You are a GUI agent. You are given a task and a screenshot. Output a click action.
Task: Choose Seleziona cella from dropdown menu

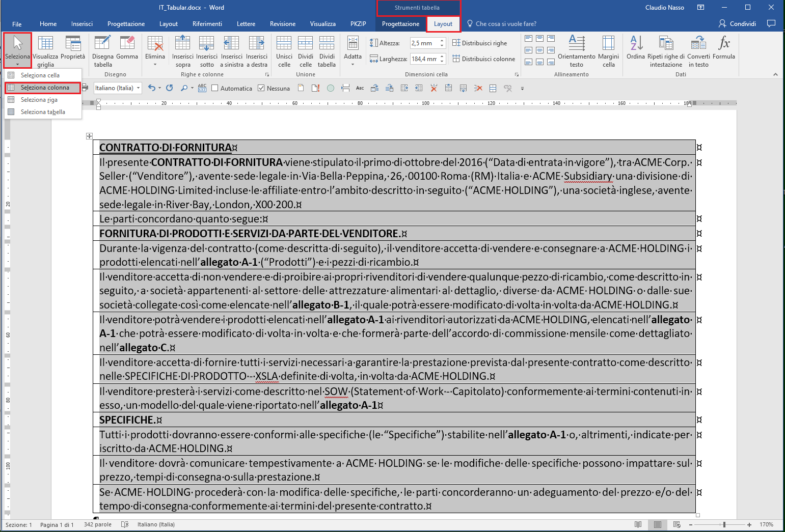43,75
